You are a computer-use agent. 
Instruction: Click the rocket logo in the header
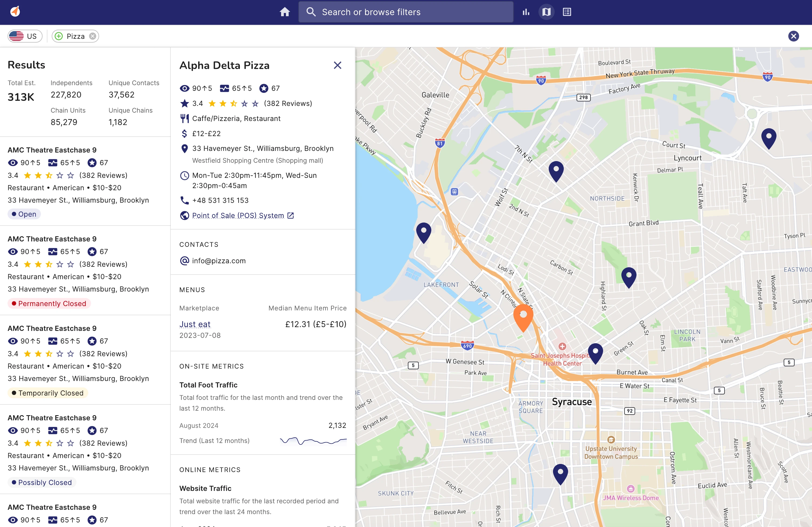click(x=15, y=12)
